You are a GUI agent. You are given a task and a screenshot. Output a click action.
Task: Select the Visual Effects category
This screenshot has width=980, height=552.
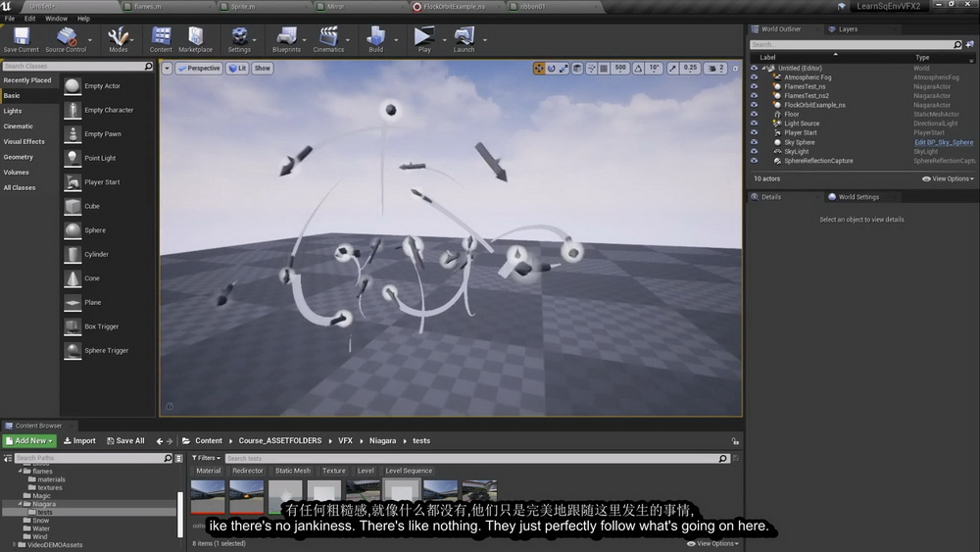(x=24, y=142)
